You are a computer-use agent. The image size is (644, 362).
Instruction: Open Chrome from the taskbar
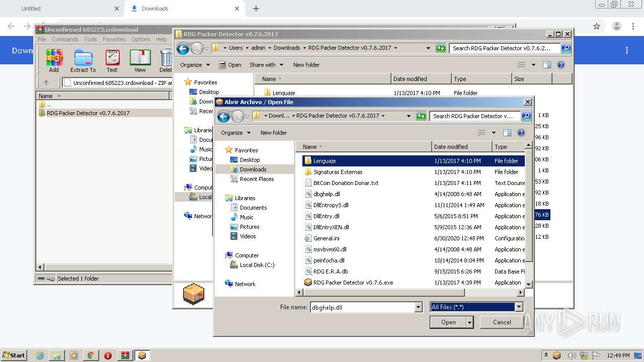(x=91, y=355)
